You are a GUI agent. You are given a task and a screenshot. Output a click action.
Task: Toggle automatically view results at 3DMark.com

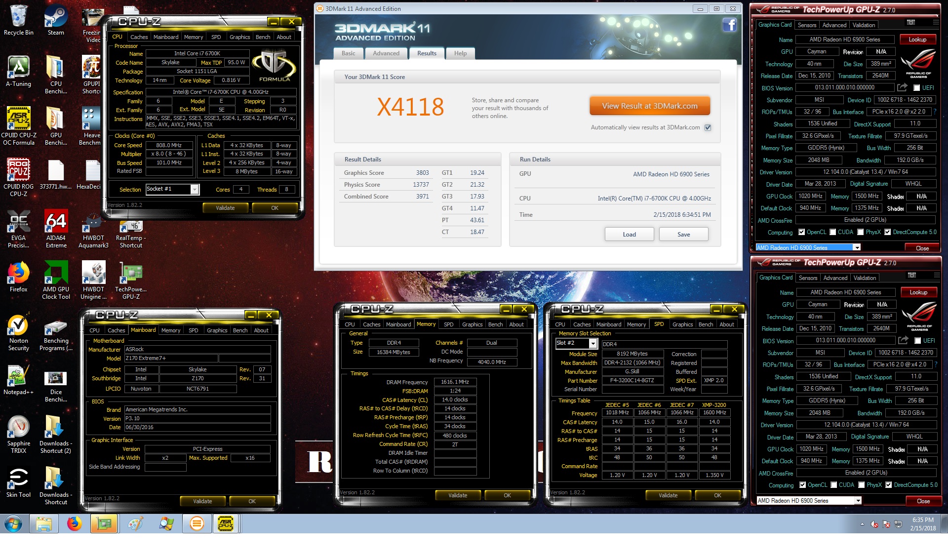click(x=708, y=127)
